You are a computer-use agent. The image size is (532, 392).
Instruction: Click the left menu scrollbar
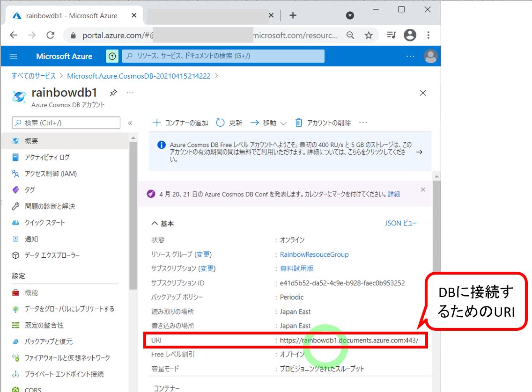133,216
